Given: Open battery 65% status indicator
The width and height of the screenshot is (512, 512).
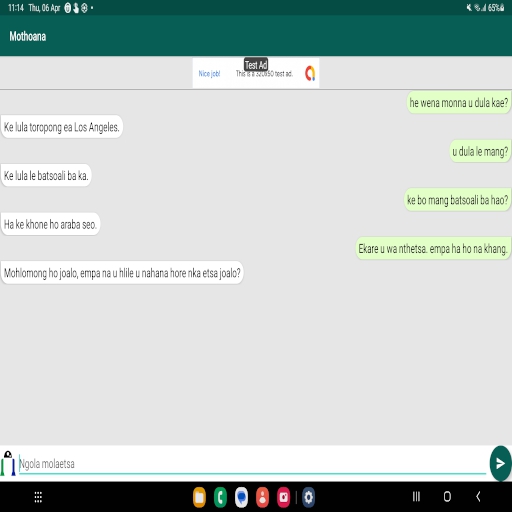Looking at the screenshot, I should 496,8.
